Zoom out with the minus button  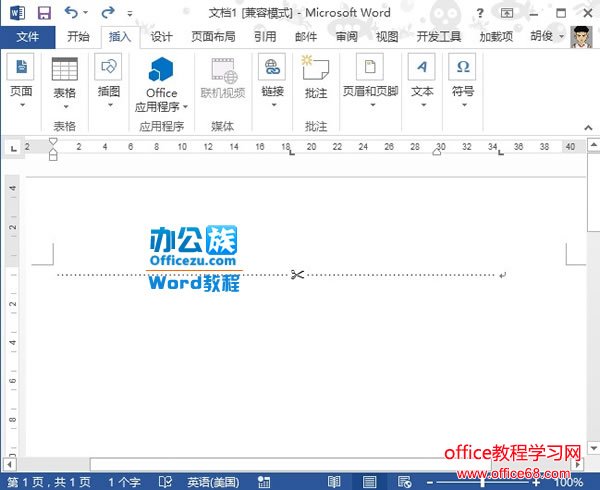[430, 482]
